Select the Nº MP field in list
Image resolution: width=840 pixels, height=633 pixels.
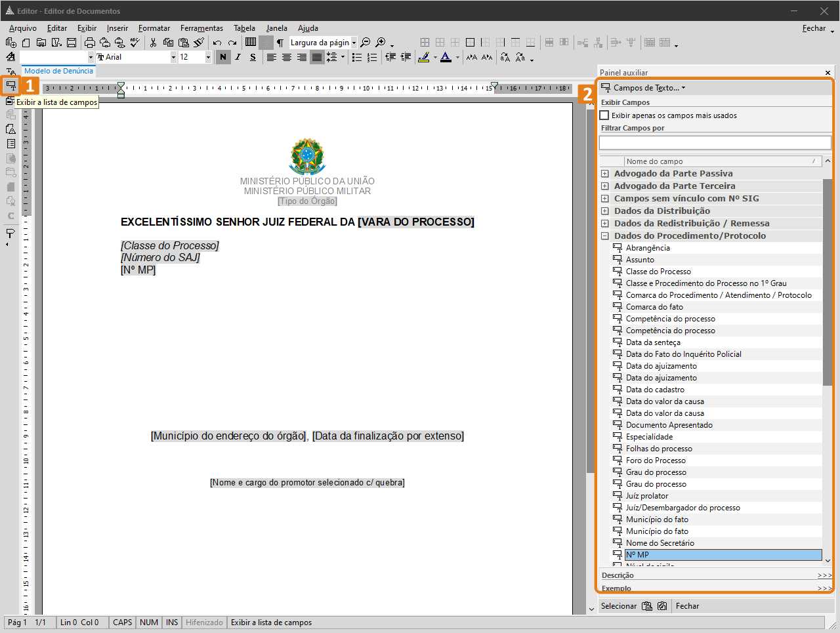pyautogui.click(x=723, y=555)
